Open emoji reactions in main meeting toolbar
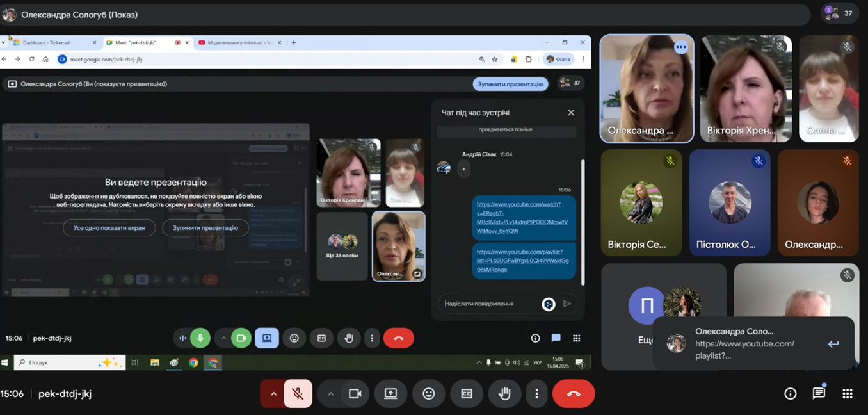The width and height of the screenshot is (868, 415). click(x=428, y=394)
